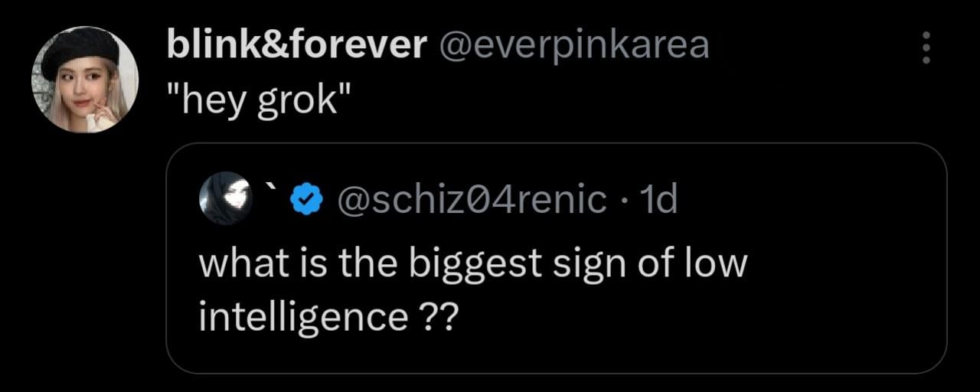The image size is (980, 392).
Task: Go to the @schiz04renic profile handle
Action: point(471,200)
